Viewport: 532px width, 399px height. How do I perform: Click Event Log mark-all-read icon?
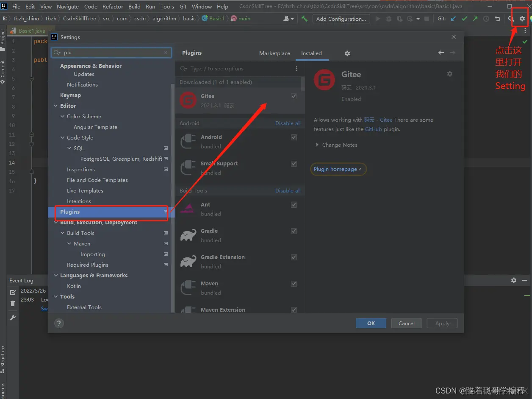[13, 293]
